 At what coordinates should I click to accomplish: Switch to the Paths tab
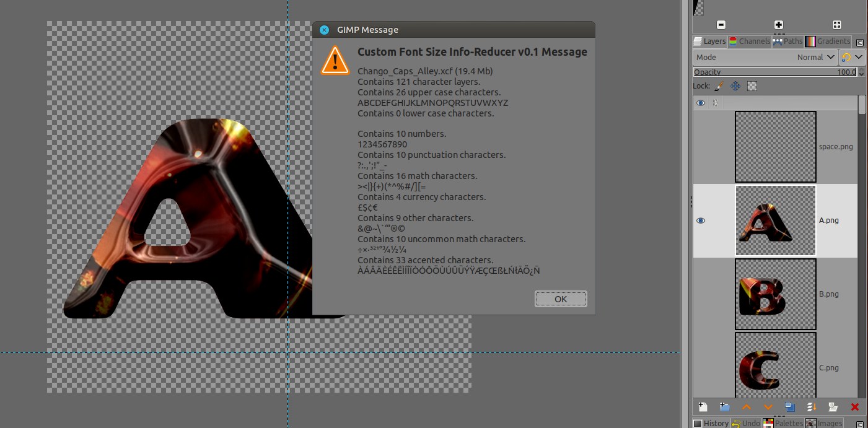coord(787,41)
